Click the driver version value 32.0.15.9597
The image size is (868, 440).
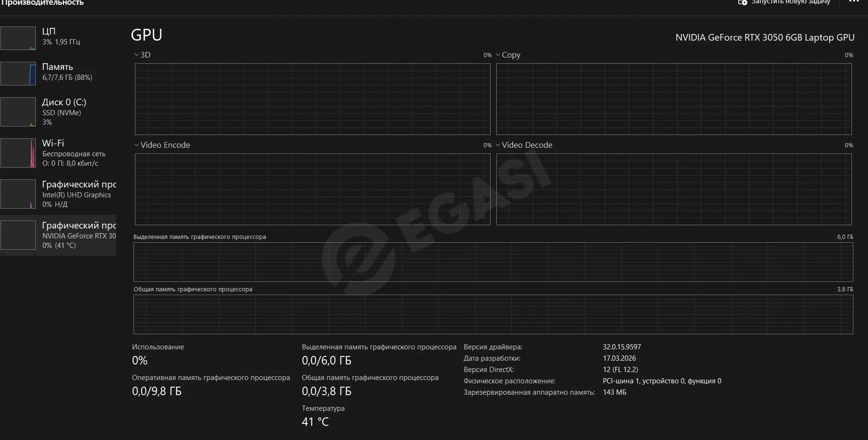[x=622, y=347]
